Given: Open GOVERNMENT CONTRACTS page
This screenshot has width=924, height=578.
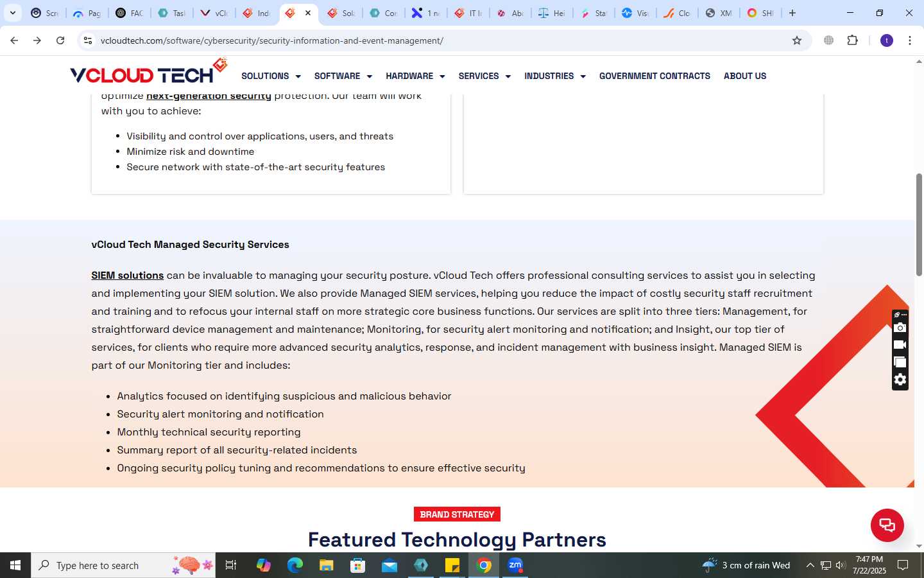Looking at the screenshot, I should (654, 76).
